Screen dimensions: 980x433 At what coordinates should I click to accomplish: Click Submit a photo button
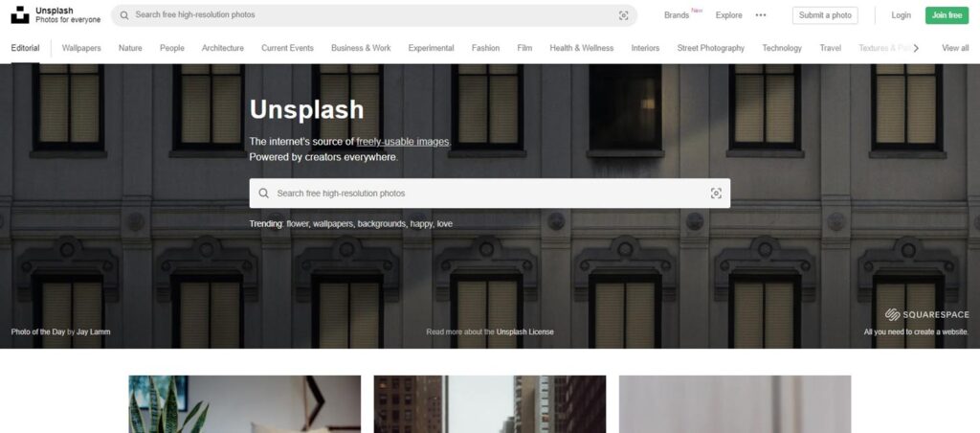pos(825,15)
